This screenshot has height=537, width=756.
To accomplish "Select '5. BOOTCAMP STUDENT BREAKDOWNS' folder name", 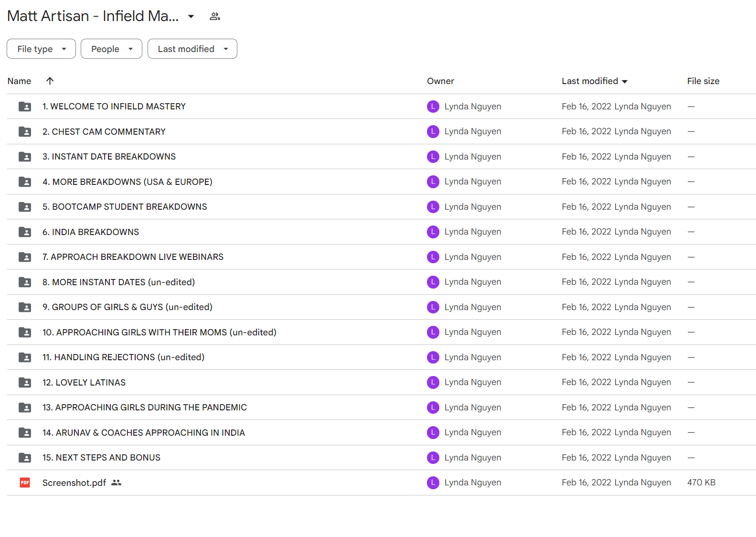I will [125, 207].
